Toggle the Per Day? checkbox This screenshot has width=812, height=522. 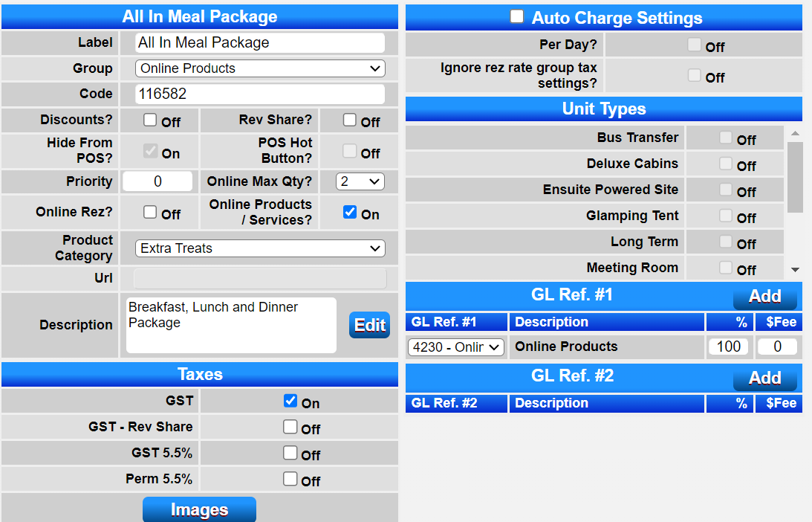coord(695,45)
